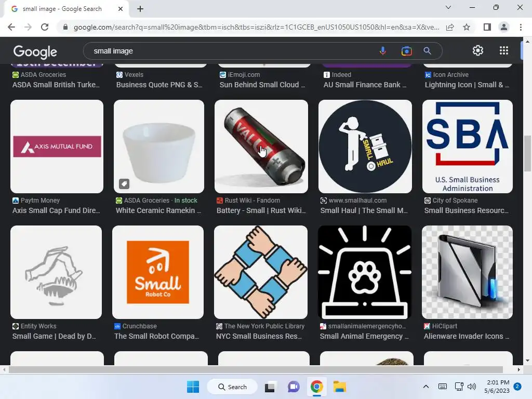Click scroll right arrow on horizontal bar
This screenshot has height=399, width=532.
519,369
